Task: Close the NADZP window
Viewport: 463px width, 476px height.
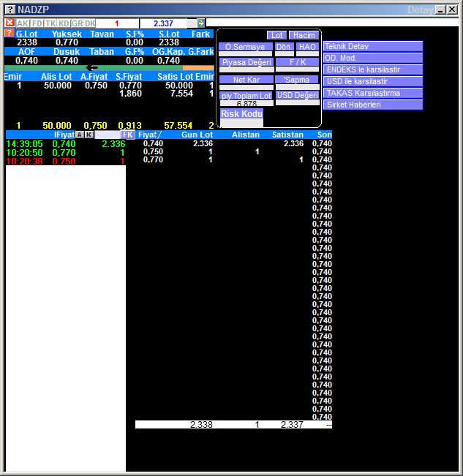Action: [452, 10]
